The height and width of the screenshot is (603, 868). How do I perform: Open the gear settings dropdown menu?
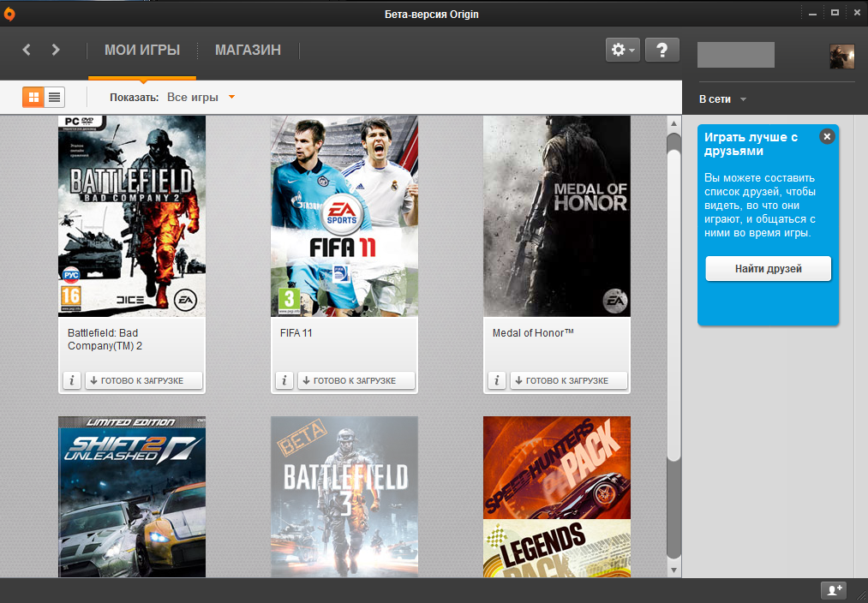click(622, 50)
